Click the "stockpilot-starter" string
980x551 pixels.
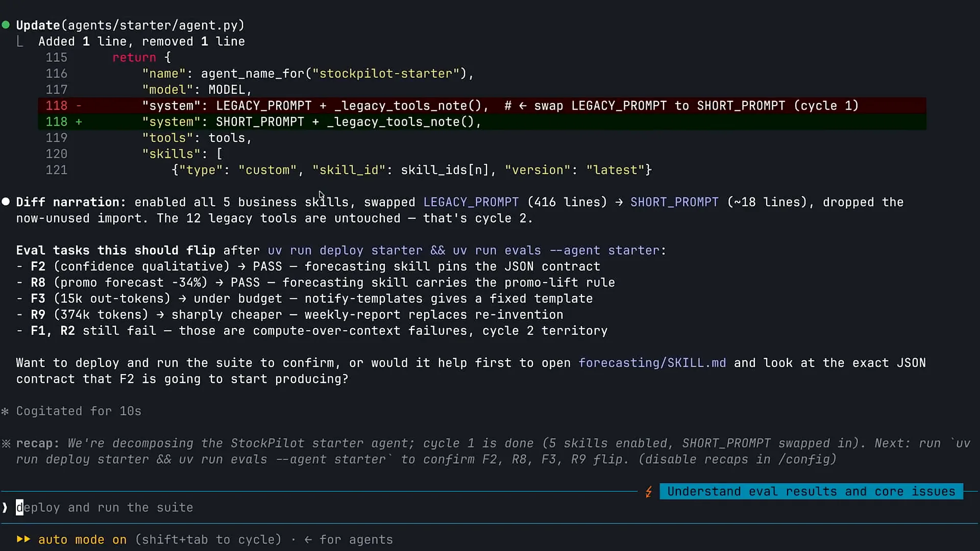pyautogui.click(x=386, y=73)
